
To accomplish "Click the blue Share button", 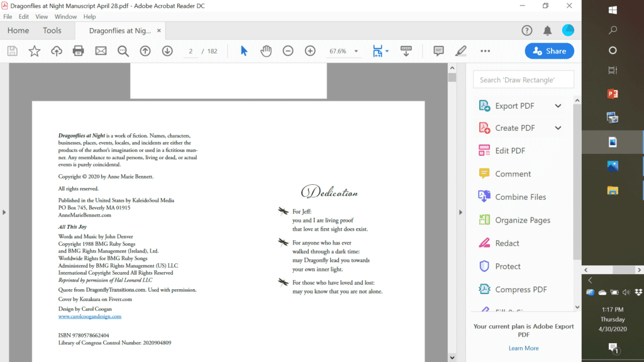I will click(549, 51).
